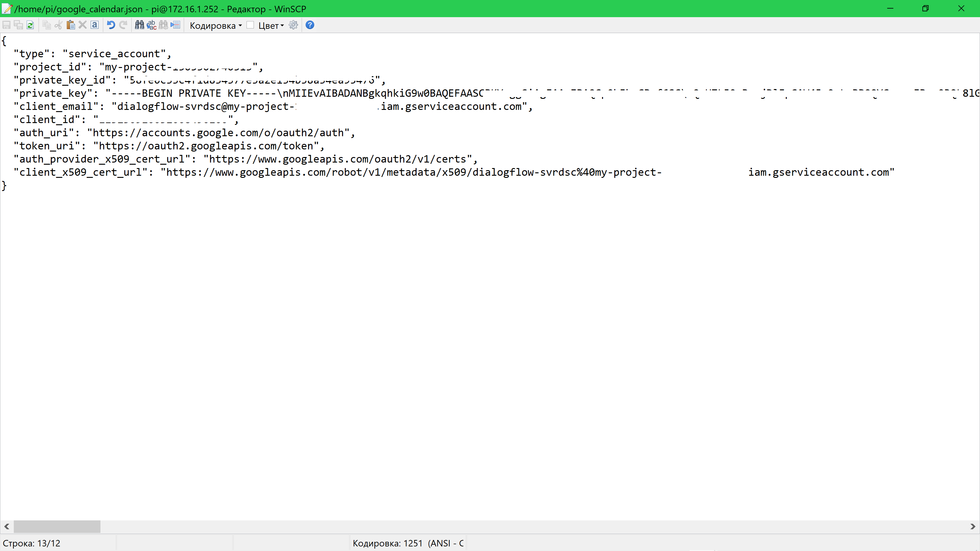Click the Reload file icon
Viewport: 980px width, 551px height.
pos(30,25)
